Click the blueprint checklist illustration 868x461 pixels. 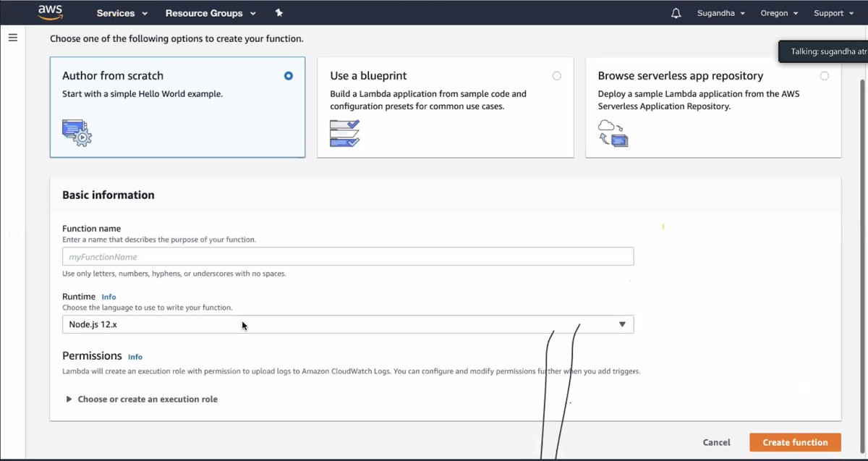point(344,133)
